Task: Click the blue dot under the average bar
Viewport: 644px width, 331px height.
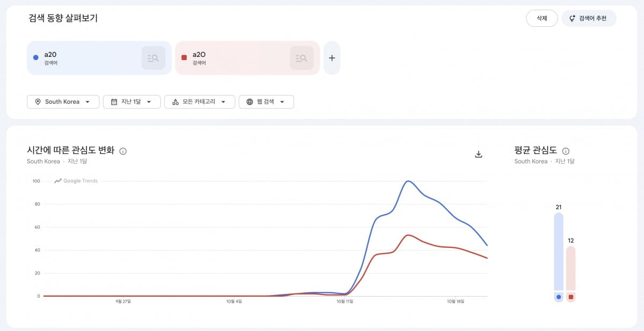Action: (559, 297)
